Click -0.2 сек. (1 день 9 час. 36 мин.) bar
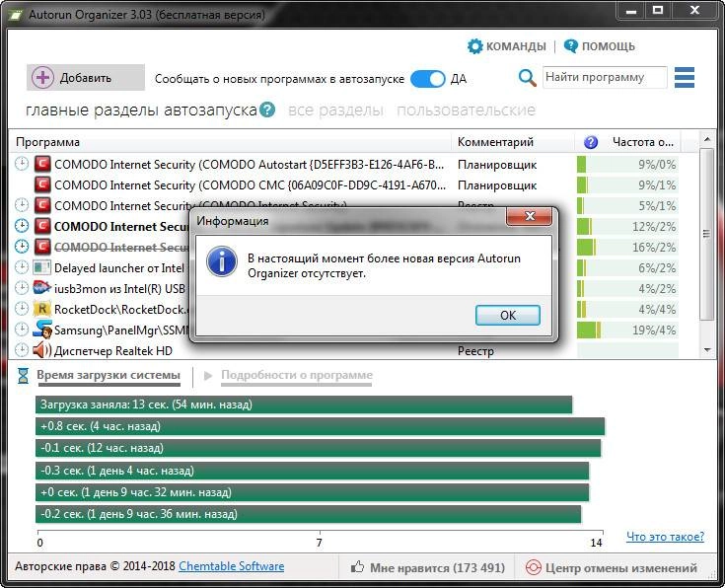 (308, 514)
